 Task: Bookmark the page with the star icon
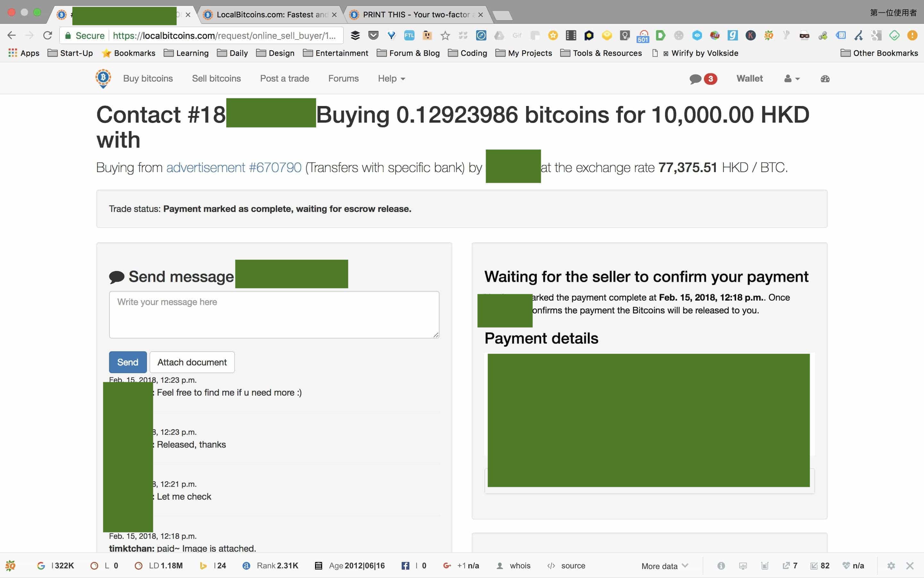pos(445,36)
